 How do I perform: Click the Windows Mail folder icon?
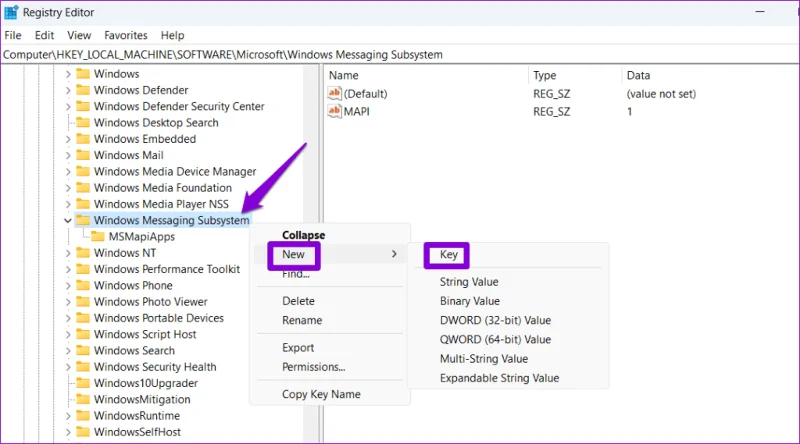click(x=83, y=155)
